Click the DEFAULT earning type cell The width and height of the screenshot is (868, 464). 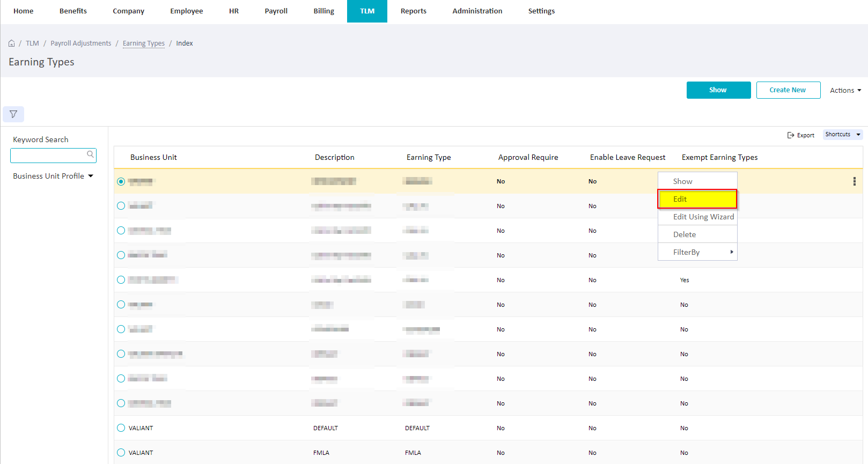coord(417,428)
